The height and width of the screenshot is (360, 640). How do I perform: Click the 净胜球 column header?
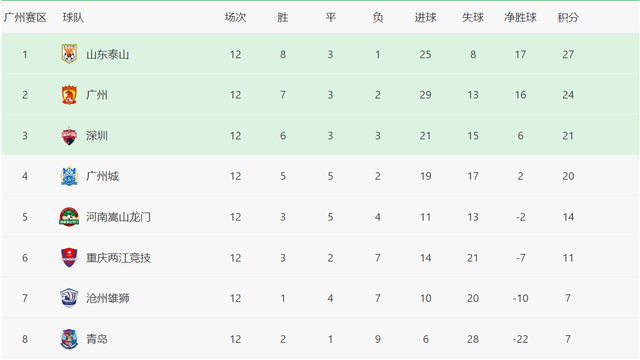pyautogui.click(x=520, y=18)
